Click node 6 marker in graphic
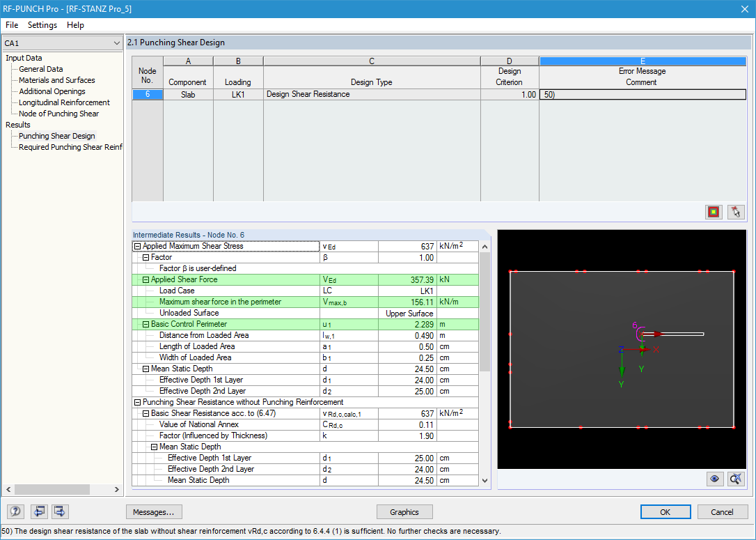The width and height of the screenshot is (756, 540). [x=641, y=334]
